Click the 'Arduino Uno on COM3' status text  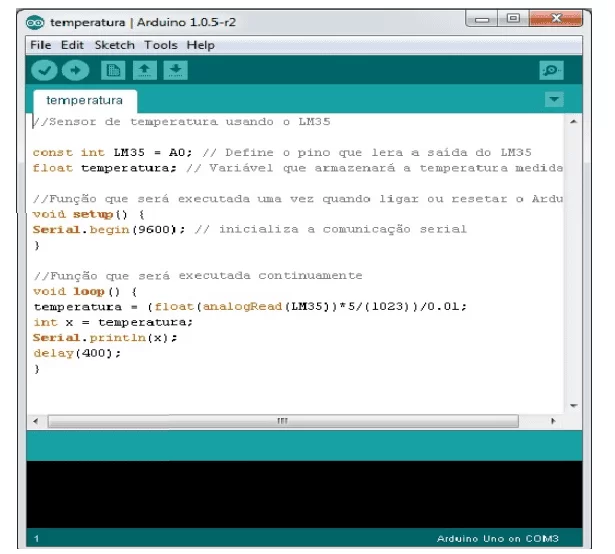[498, 539]
